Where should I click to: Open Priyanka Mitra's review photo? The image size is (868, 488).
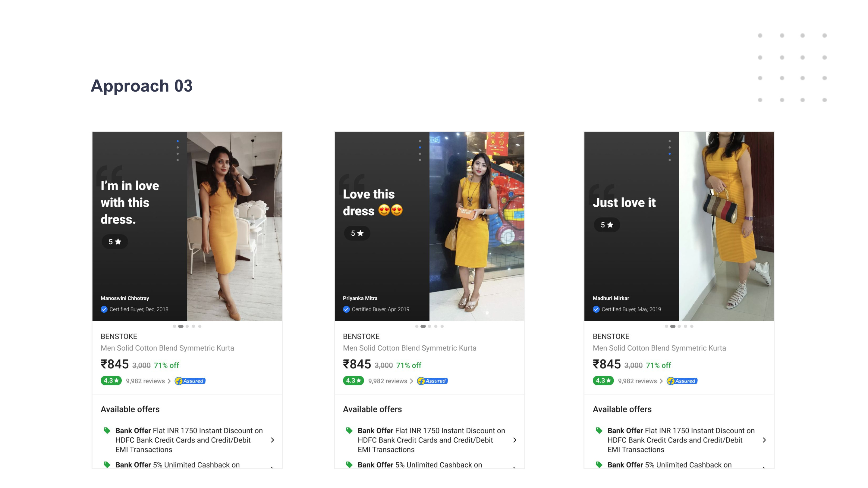tap(477, 226)
